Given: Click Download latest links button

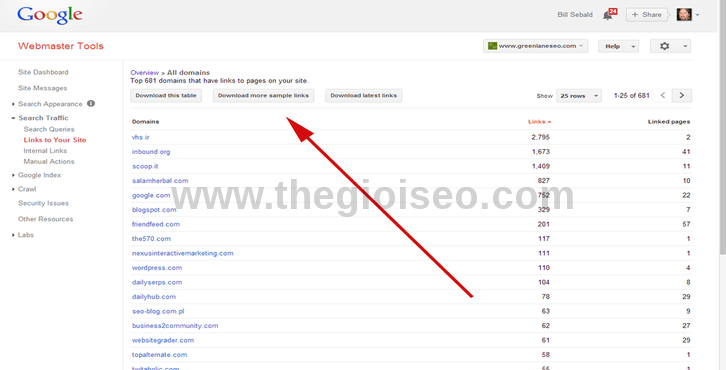Looking at the screenshot, I should (x=363, y=95).
